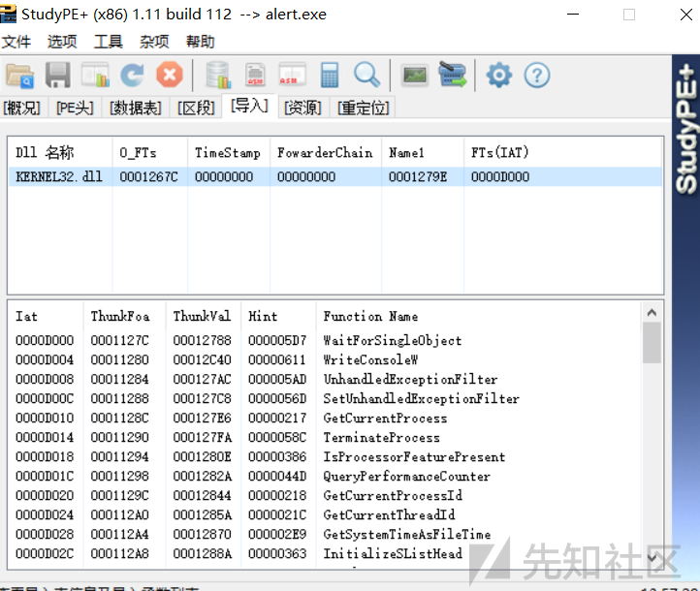Select the WaitForSingleObject function row

coord(325,340)
